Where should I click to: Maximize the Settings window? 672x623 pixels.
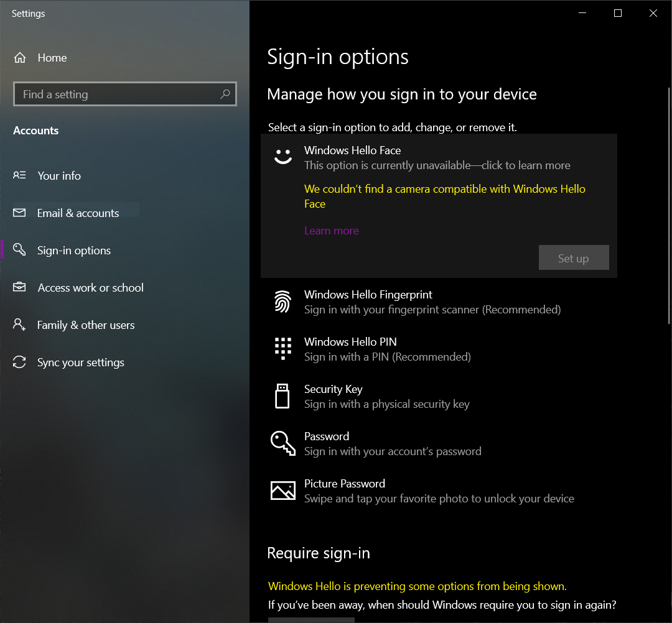coord(618,13)
